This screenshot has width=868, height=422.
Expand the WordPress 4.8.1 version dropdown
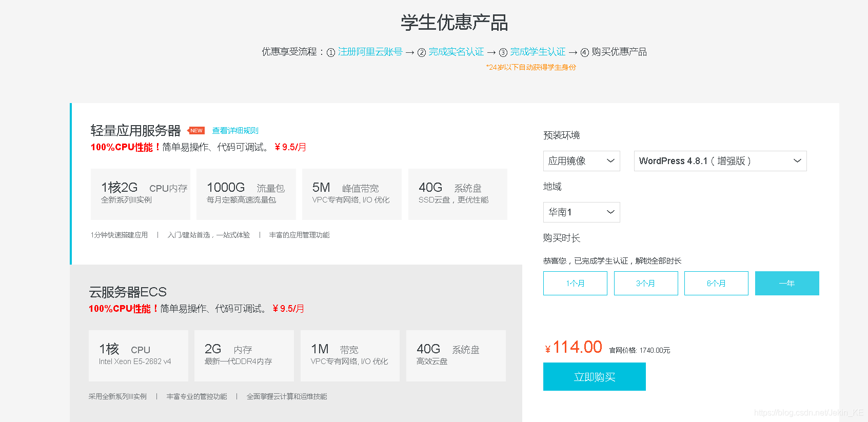click(x=720, y=161)
